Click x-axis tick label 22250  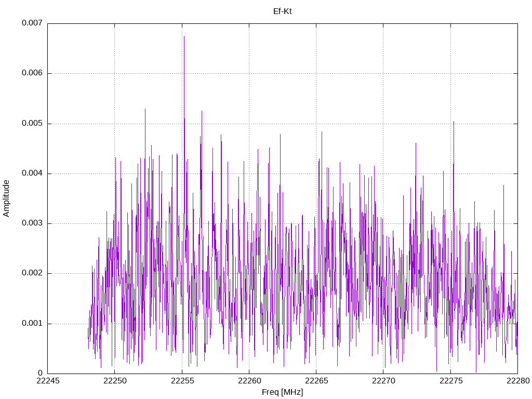pyautogui.click(x=115, y=381)
